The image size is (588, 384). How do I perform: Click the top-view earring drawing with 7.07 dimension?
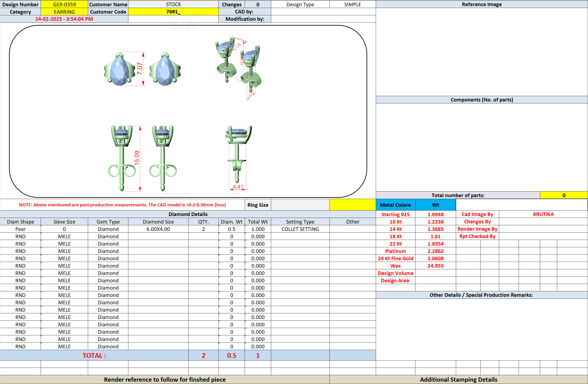[142, 69]
